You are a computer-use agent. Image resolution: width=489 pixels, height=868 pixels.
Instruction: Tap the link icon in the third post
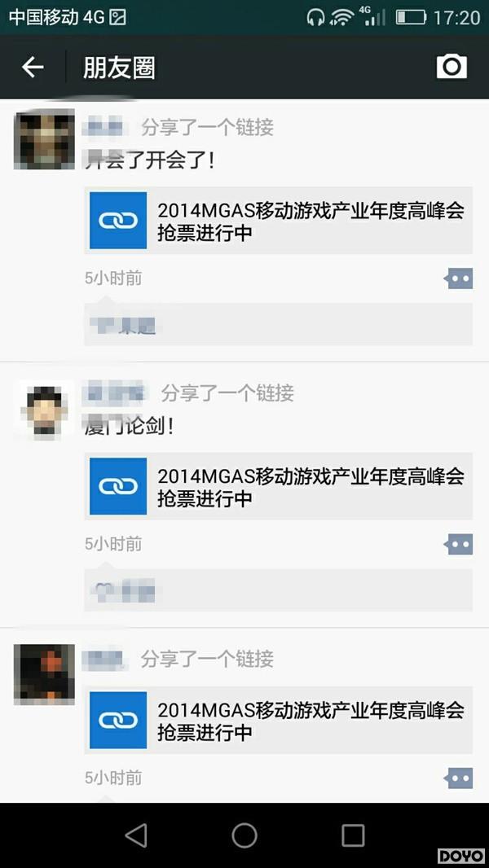[x=118, y=720]
